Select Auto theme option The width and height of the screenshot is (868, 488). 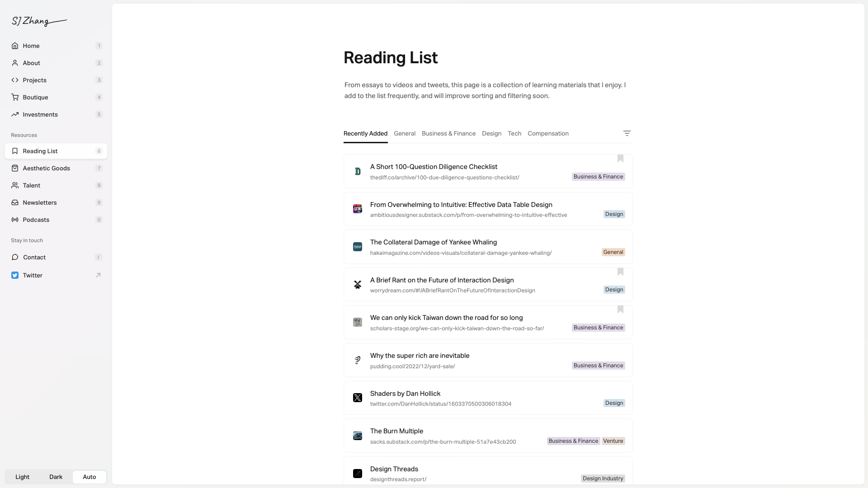[90, 477]
